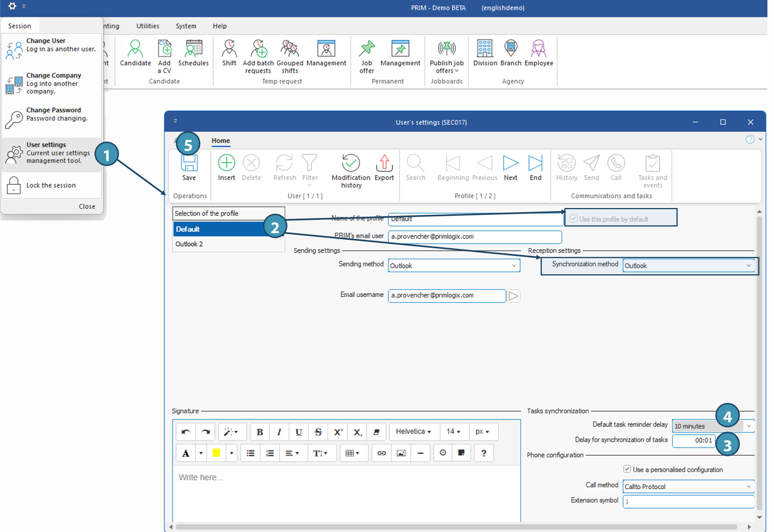Open the Utilities menu
The height and width of the screenshot is (532, 774).
tap(148, 26)
